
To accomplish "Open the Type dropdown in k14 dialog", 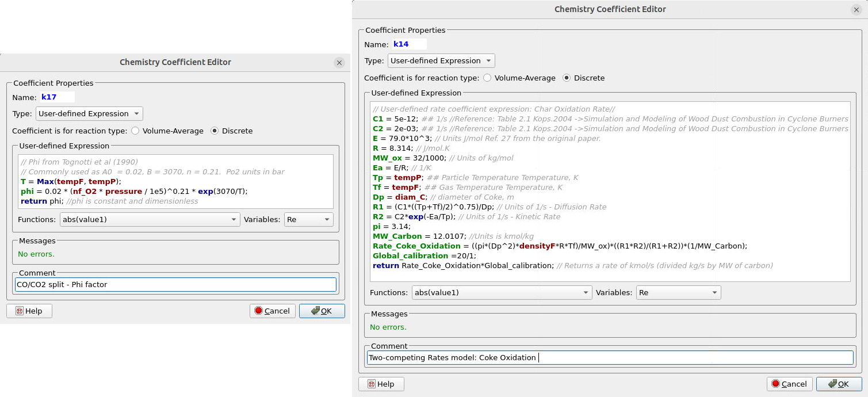I will pyautogui.click(x=441, y=60).
